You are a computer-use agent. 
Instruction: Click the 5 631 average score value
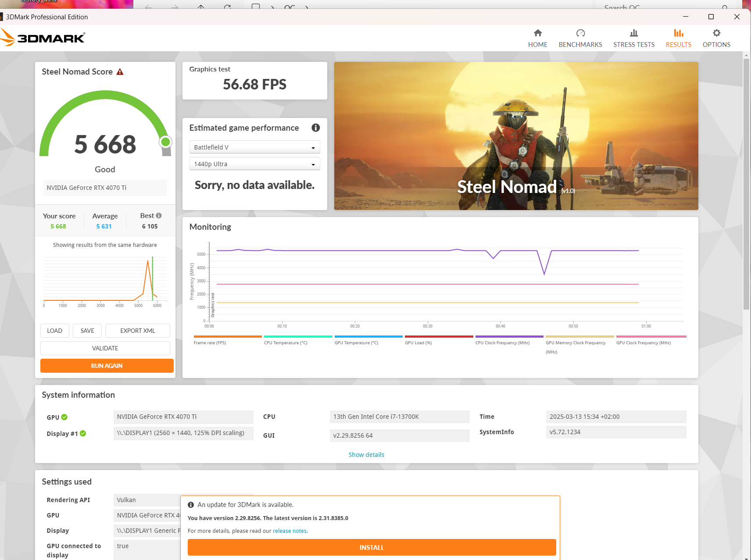point(104,226)
